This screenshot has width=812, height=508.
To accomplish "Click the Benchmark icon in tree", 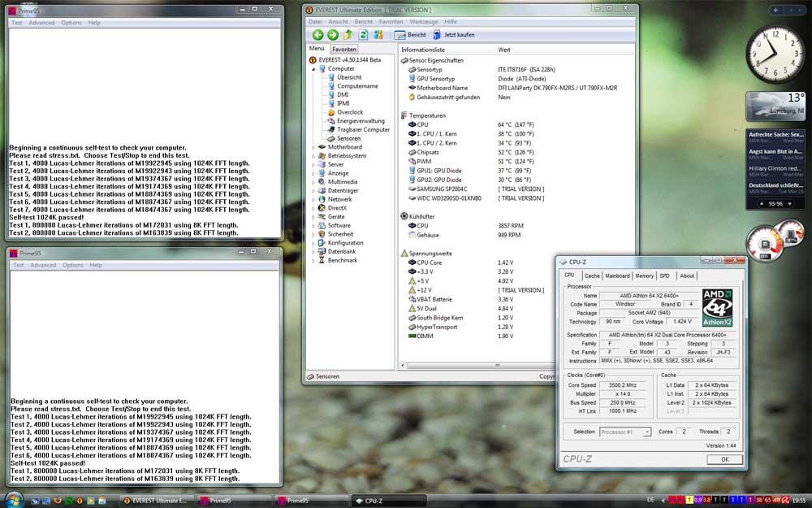I will (x=322, y=260).
